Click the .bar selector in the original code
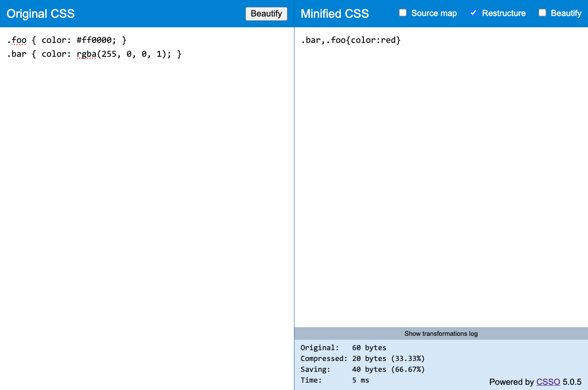The height and width of the screenshot is (390, 588). point(16,54)
